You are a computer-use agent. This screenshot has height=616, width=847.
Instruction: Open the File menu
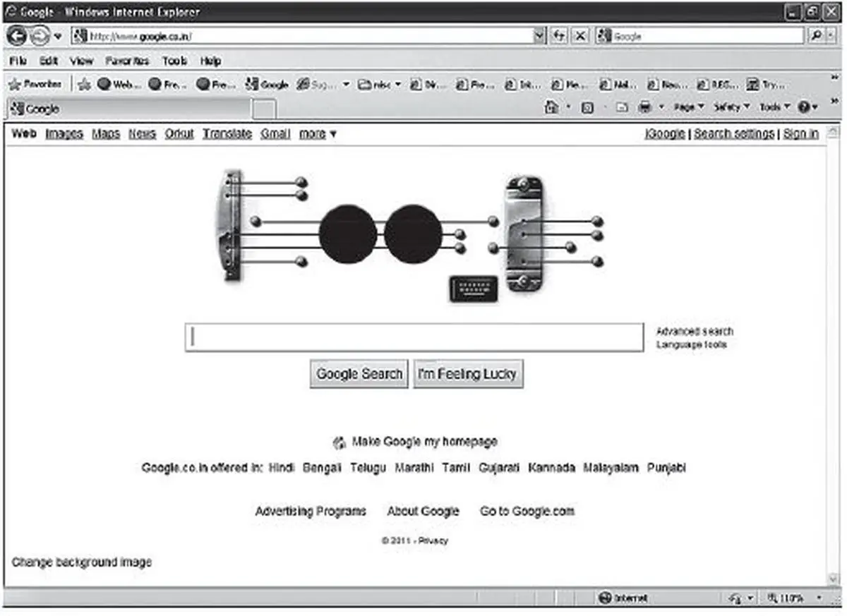pyautogui.click(x=18, y=61)
